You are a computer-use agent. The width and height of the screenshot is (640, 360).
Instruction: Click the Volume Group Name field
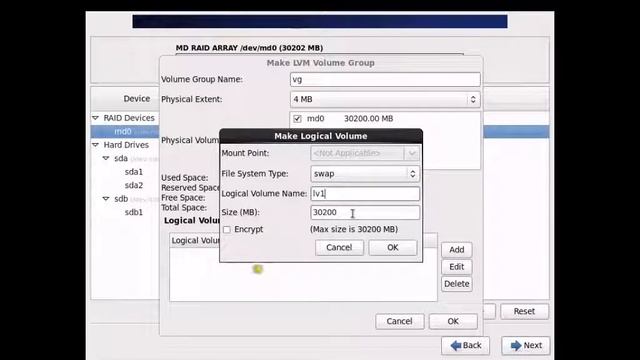[x=385, y=79]
